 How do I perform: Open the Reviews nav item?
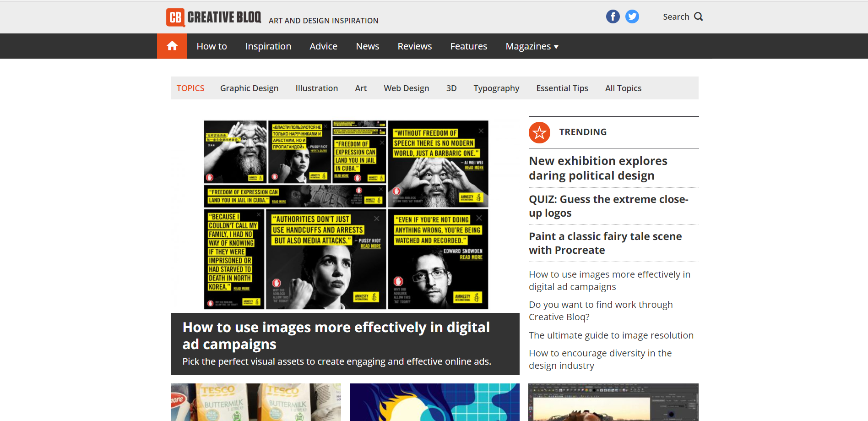coord(414,46)
